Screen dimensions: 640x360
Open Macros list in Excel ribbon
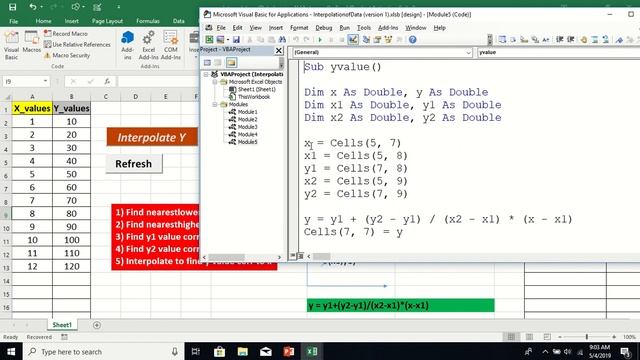click(31, 42)
